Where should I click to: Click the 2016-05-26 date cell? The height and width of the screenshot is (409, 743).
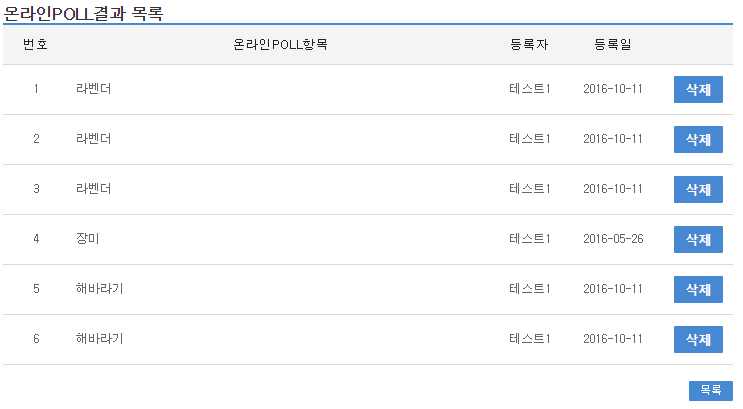click(612, 239)
